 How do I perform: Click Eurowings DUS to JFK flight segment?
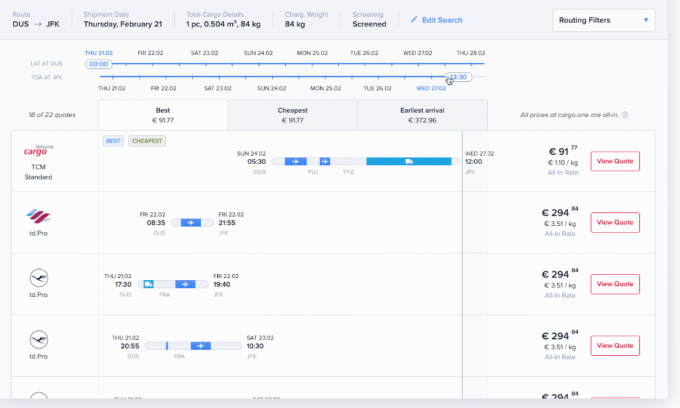click(191, 223)
